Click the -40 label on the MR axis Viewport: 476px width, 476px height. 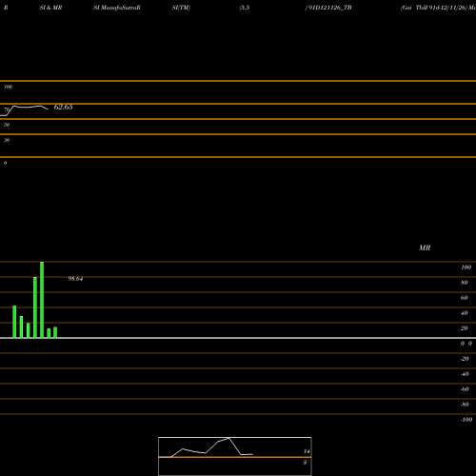[465, 374]
